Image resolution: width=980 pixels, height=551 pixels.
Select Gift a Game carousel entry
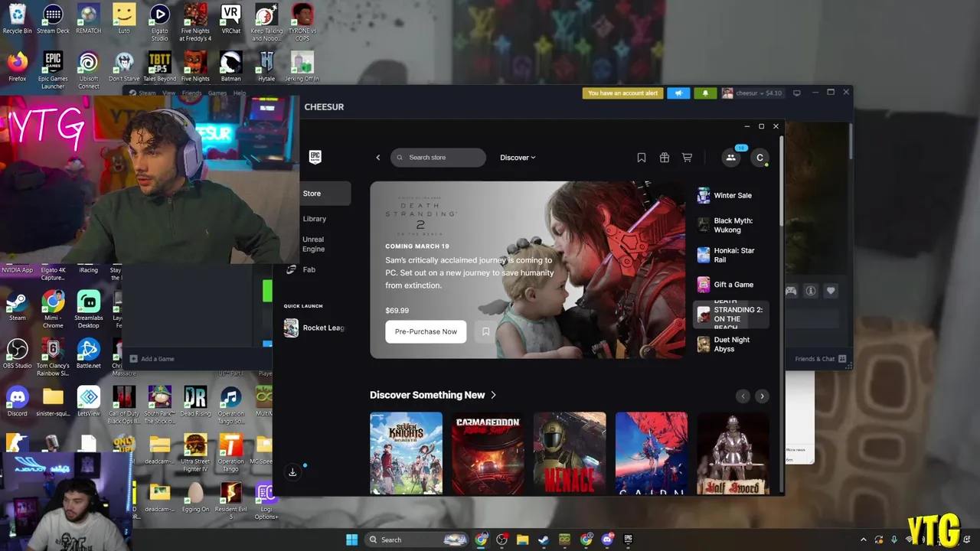click(x=731, y=285)
